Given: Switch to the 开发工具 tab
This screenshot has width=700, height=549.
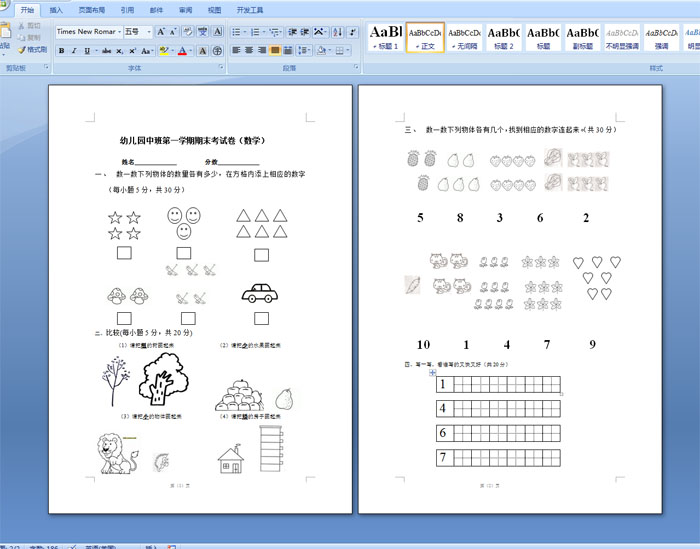Looking at the screenshot, I should pos(250,10).
